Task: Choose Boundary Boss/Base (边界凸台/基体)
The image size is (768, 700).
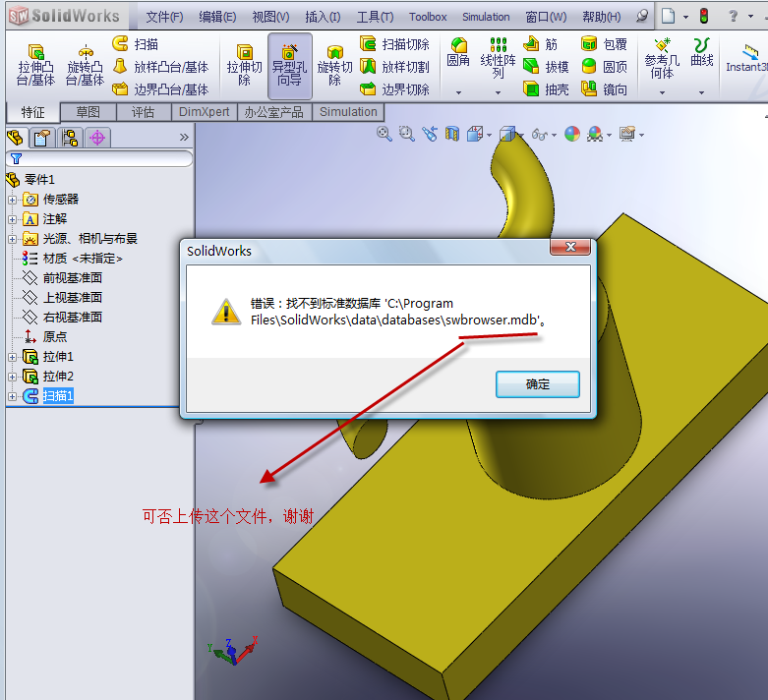Action: 160,89
